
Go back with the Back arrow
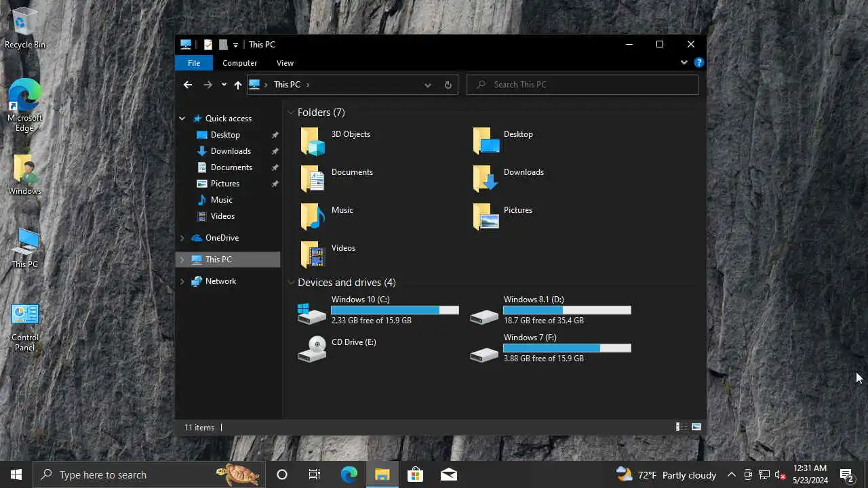188,85
